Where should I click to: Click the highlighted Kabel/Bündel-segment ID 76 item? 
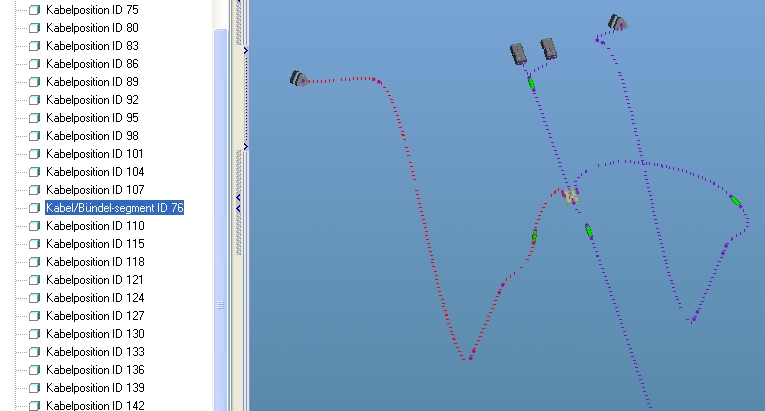115,208
